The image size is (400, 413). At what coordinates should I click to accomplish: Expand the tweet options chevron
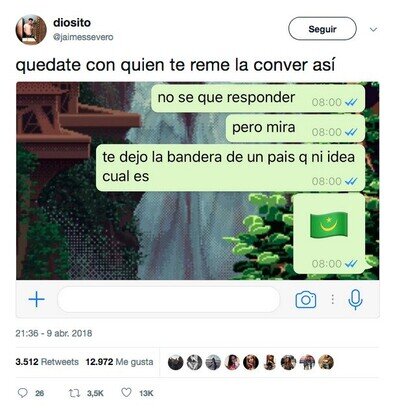[x=374, y=29]
